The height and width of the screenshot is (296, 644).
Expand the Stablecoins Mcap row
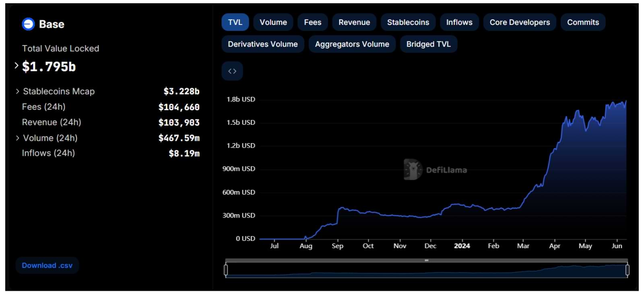[18, 91]
